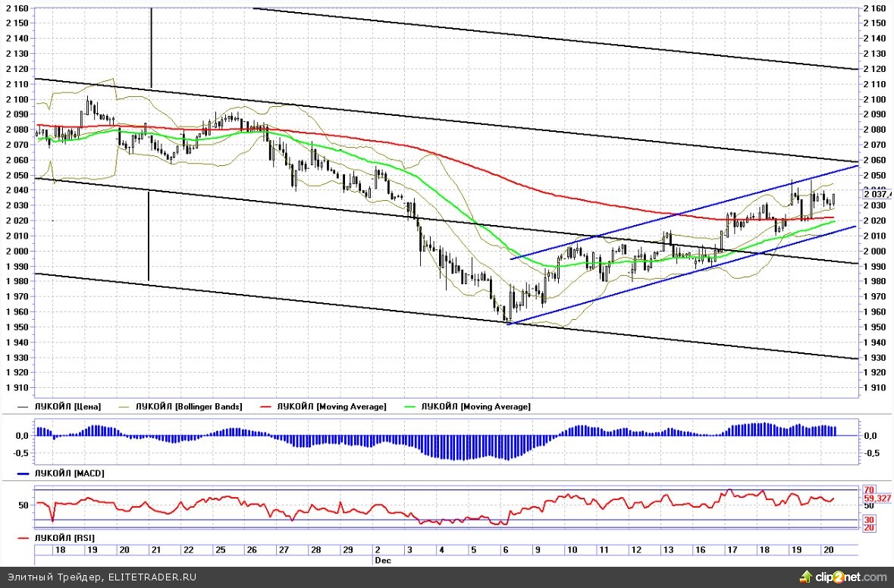The width and height of the screenshot is (894, 588).
Task: Click the 1 910 label on right price axis
Action: 877,388
